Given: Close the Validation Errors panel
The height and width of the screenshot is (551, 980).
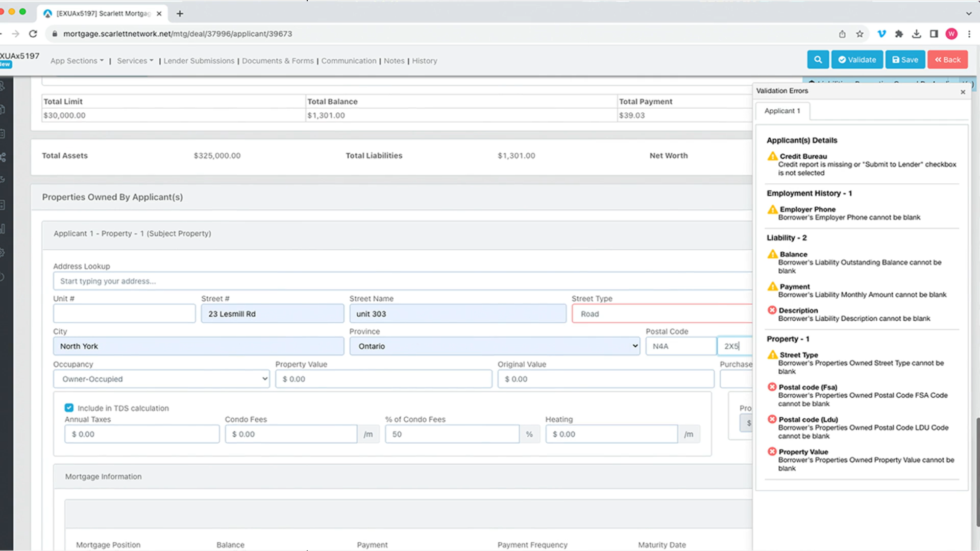Looking at the screenshot, I should (963, 92).
